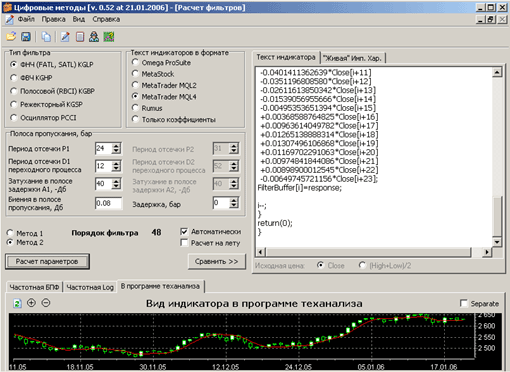Image resolution: width=510 pixels, height=372 pixels.
Task: Zoom in the indicator chart
Action: click(x=31, y=303)
